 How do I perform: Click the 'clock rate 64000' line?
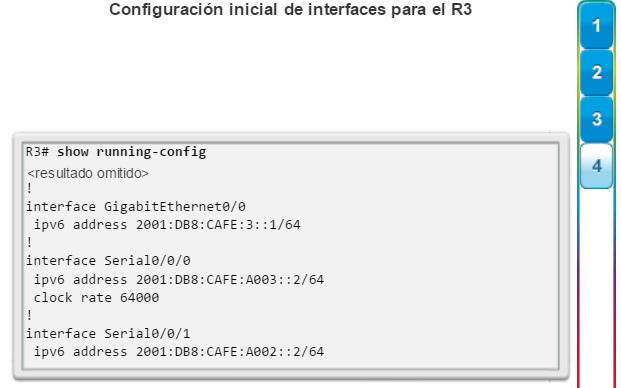click(x=96, y=297)
